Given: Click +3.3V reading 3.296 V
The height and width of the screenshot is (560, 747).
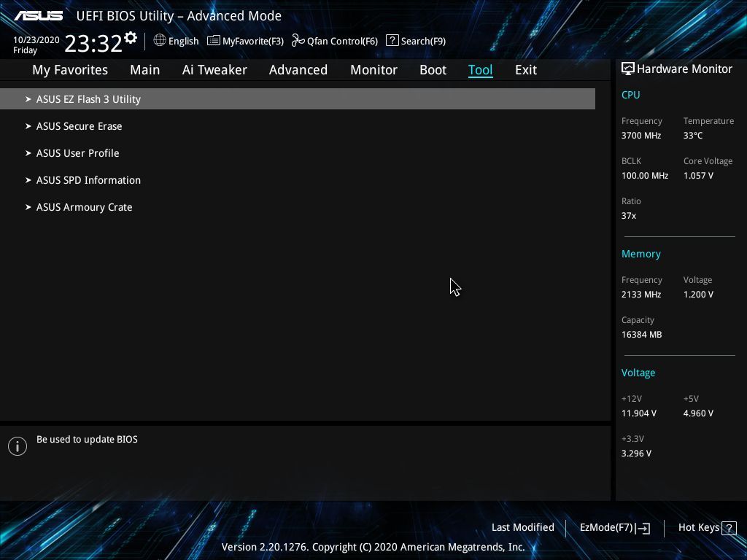Looking at the screenshot, I should point(636,454).
